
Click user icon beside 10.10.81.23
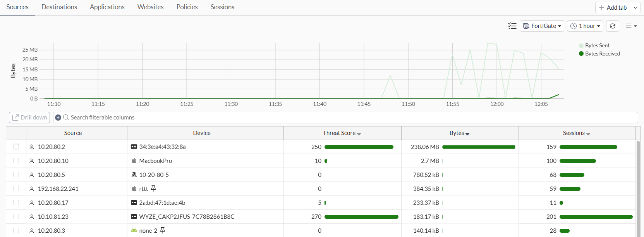point(32,217)
